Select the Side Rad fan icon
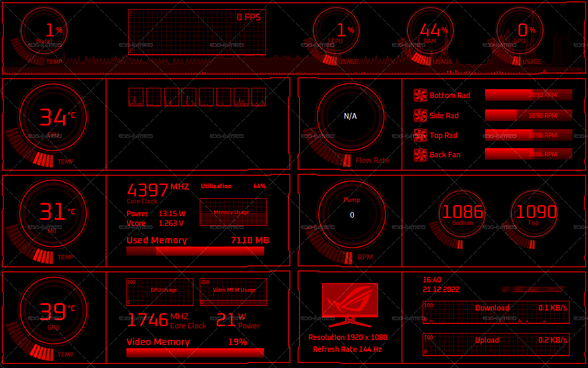 (x=419, y=115)
